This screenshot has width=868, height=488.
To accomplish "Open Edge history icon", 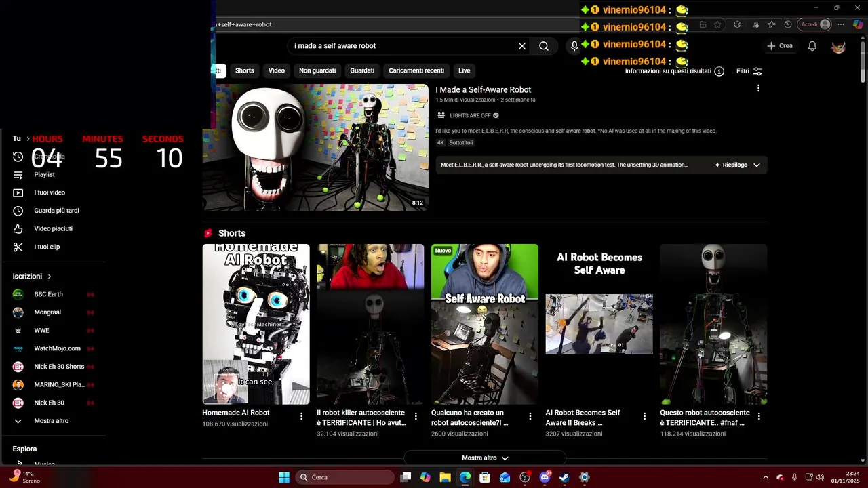I will coord(788,24).
